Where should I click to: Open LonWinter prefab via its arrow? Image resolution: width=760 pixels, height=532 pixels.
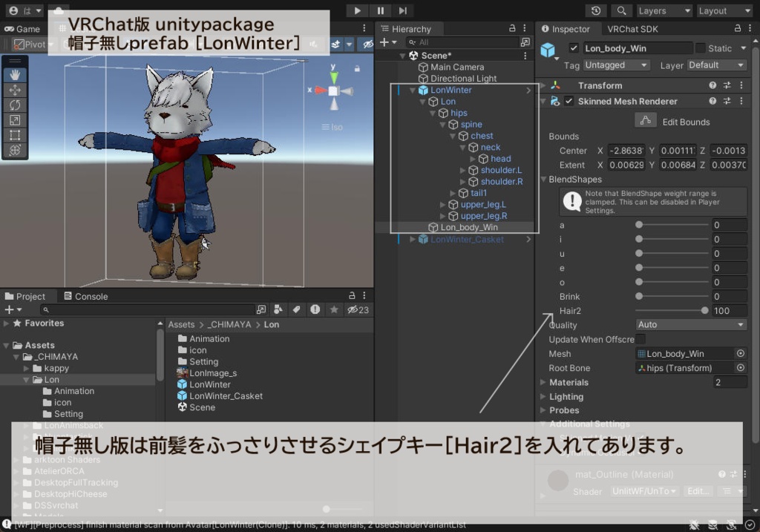click(x=528, y=90)
